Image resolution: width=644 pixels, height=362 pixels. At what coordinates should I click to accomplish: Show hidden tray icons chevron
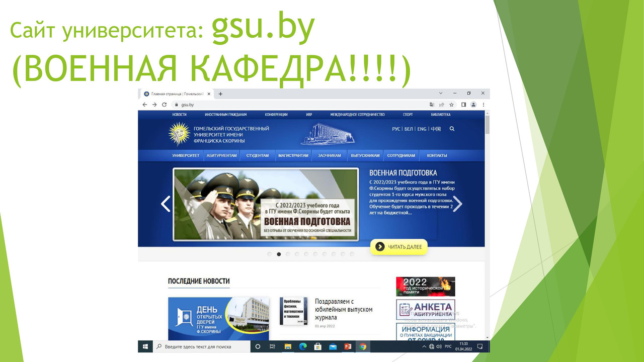[424, 346]
